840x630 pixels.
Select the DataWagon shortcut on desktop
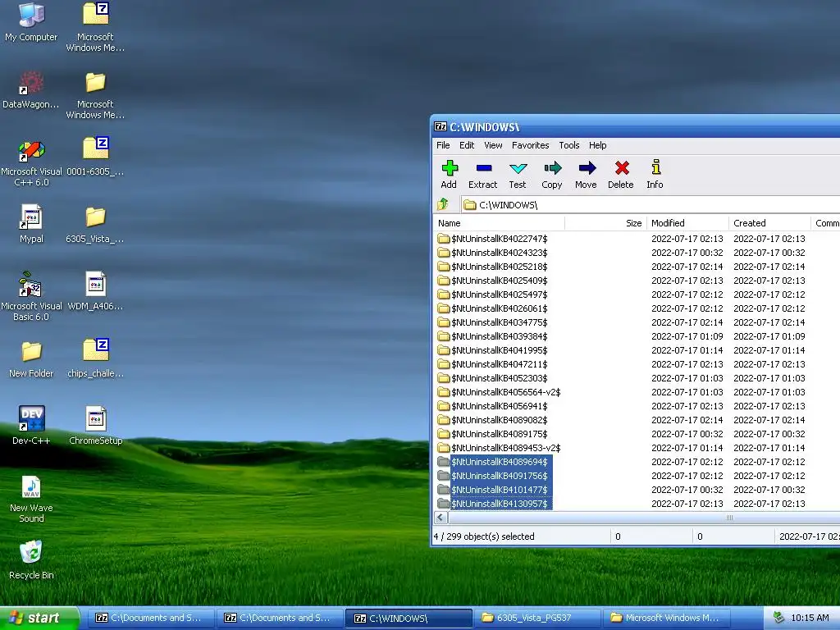tap(31, 89)
